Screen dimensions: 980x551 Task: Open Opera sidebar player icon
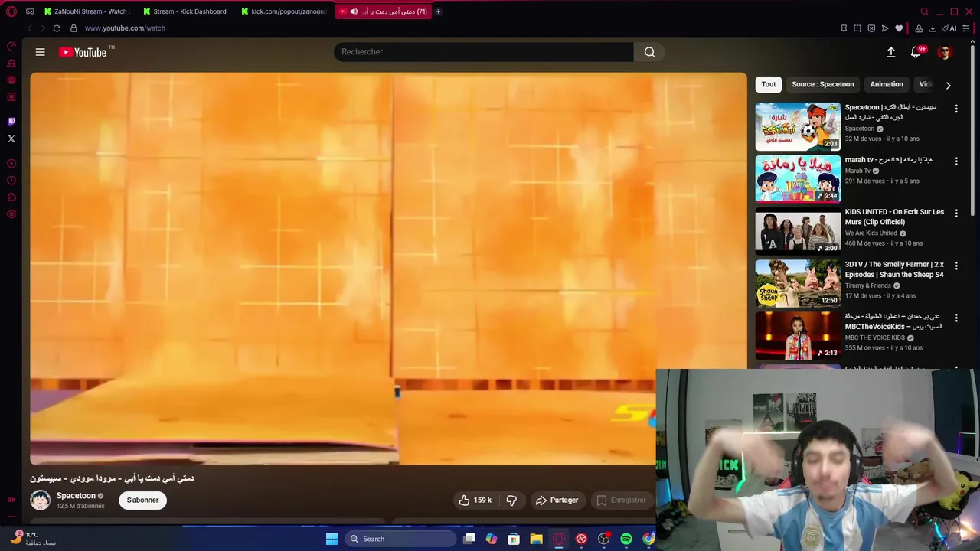point(11,163)
